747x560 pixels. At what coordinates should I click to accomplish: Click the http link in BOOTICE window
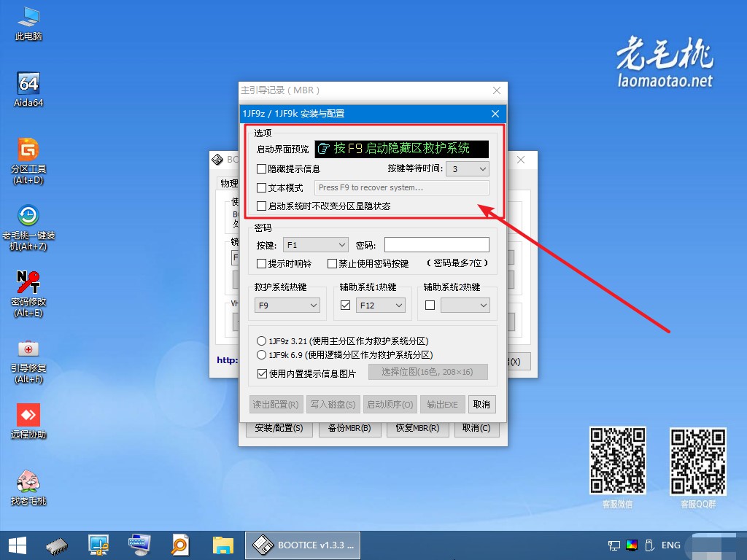(x=228, y=360)
